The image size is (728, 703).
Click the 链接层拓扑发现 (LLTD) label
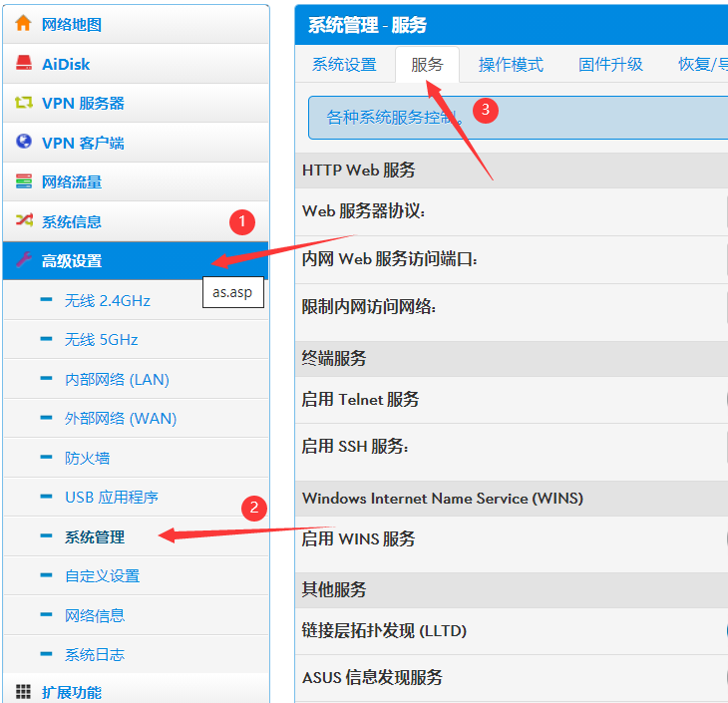384,630
